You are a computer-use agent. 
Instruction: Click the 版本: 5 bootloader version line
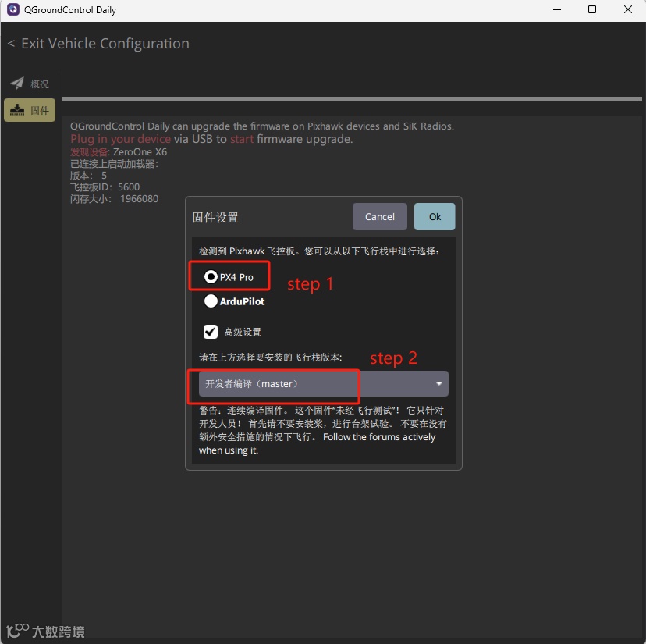[88, 176]
